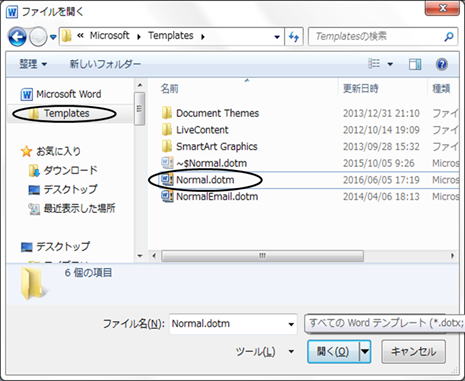Click the Document Themes folder icon
Viewport: 465px width, 381px height.
(x=167, y=113)
